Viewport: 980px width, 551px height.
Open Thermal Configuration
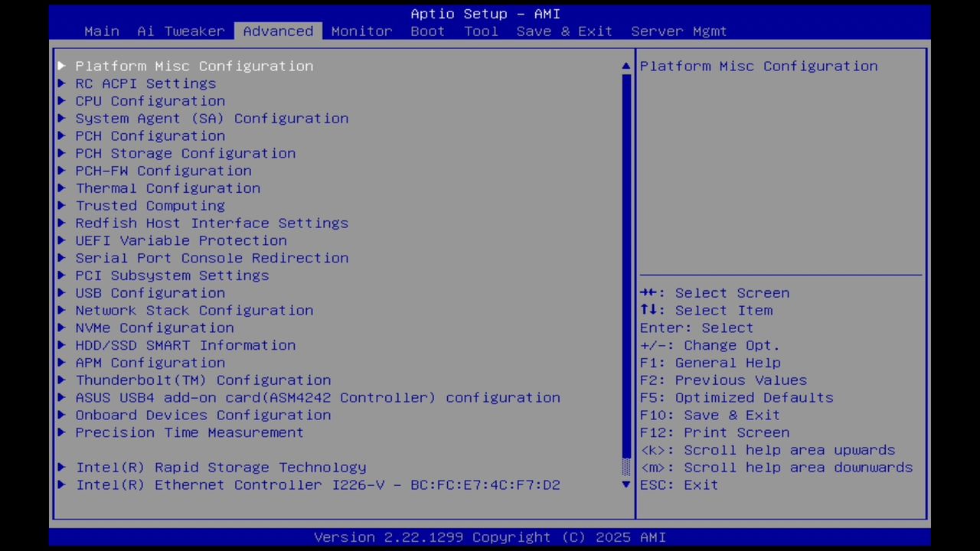tap(168, 187)
